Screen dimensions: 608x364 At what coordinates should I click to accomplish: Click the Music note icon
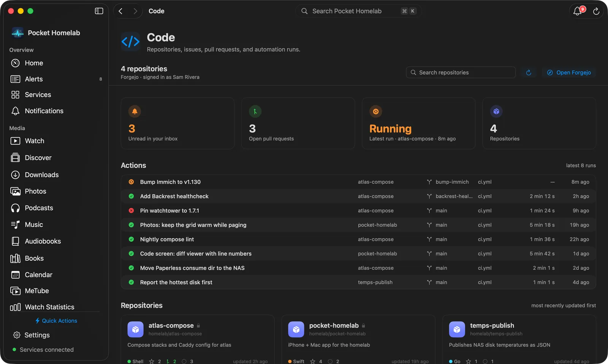tap(15, 225)
